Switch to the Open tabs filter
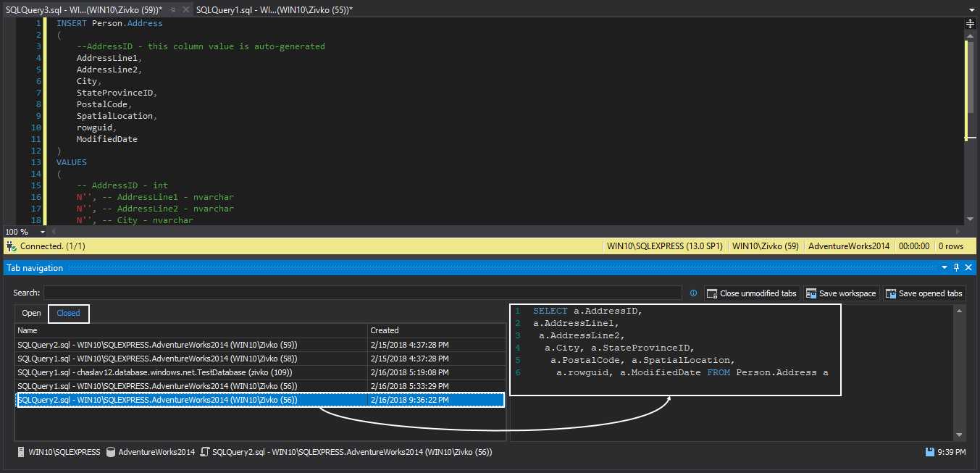The image size is (980, 473). point(30,314)
